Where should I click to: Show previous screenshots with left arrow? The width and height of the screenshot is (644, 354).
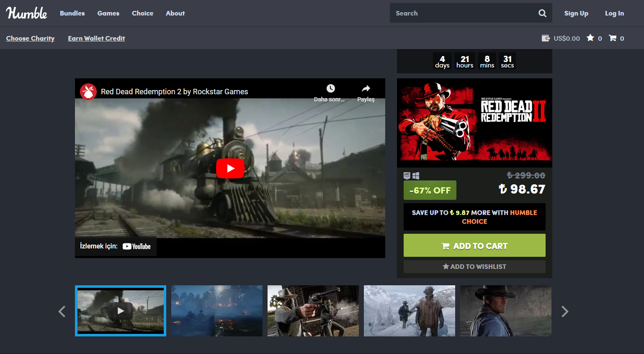tap(62, 311)
